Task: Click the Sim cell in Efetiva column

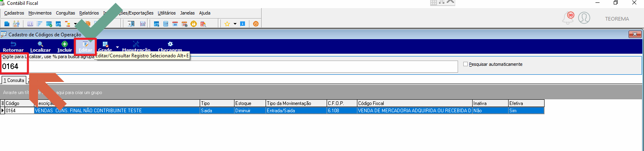Action: click(x=526, y=111)
